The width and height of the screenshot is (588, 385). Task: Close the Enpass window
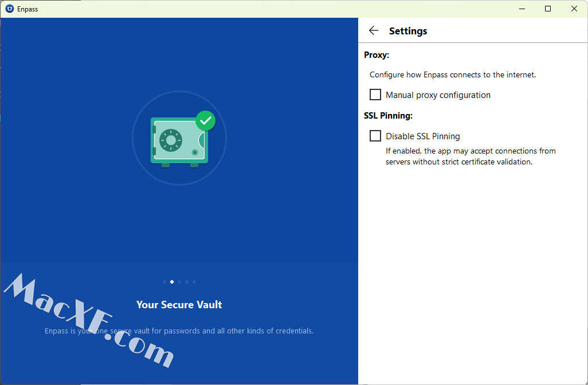click(x=574, y=9)
